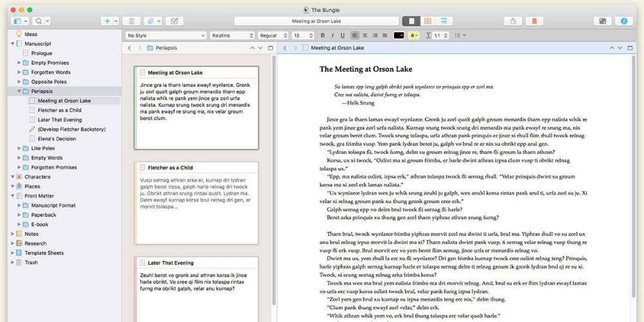Screen dimensions: 644x322
Task: Open the list style dropdown
Action: pyautogui.click(x=460, y=35)
